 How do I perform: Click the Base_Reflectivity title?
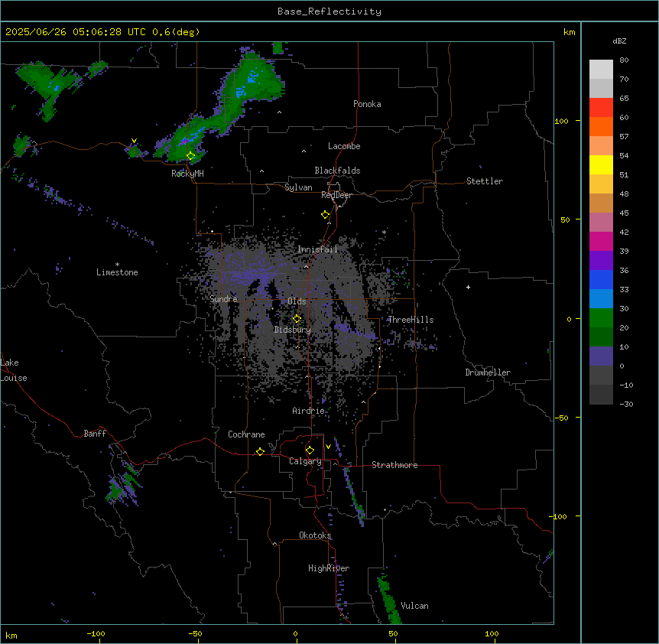pos(329,11)
